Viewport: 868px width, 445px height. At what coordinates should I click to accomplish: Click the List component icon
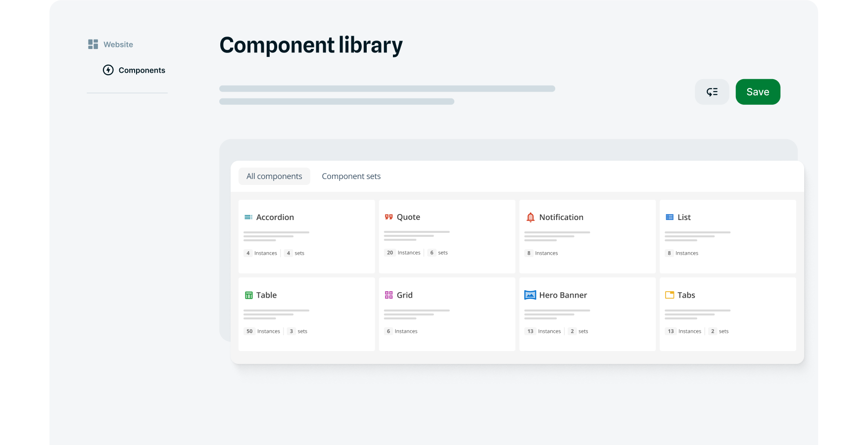click(670, 217)
